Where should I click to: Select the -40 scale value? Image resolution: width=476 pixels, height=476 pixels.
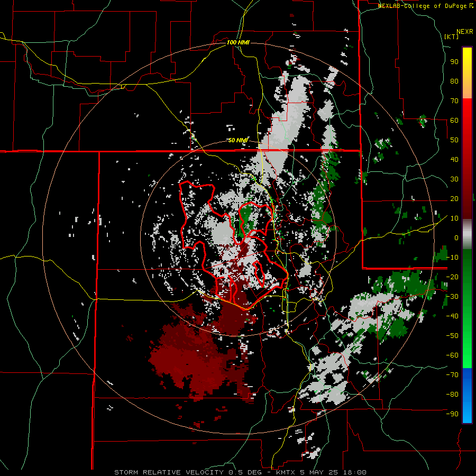tap(452, 316)
